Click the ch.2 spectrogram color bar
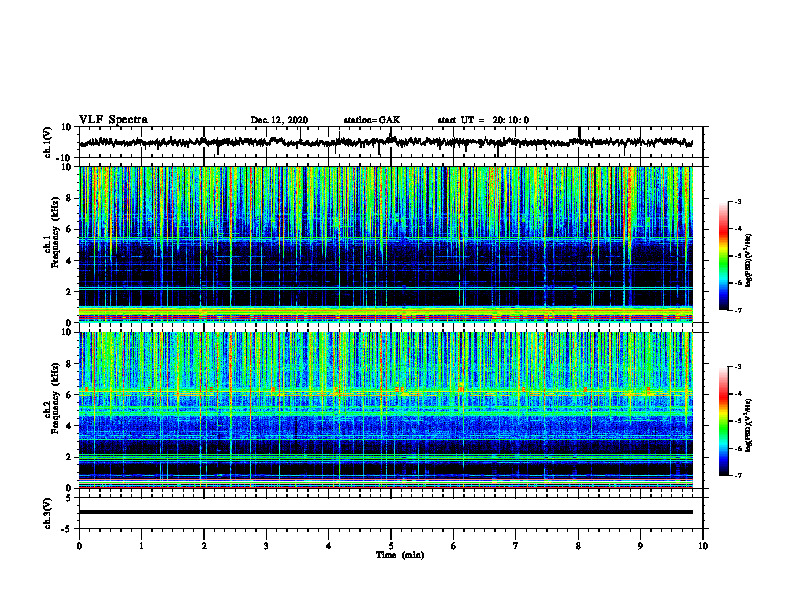The width and height of the screenshot is (792, 612). (x=723, y=421)
